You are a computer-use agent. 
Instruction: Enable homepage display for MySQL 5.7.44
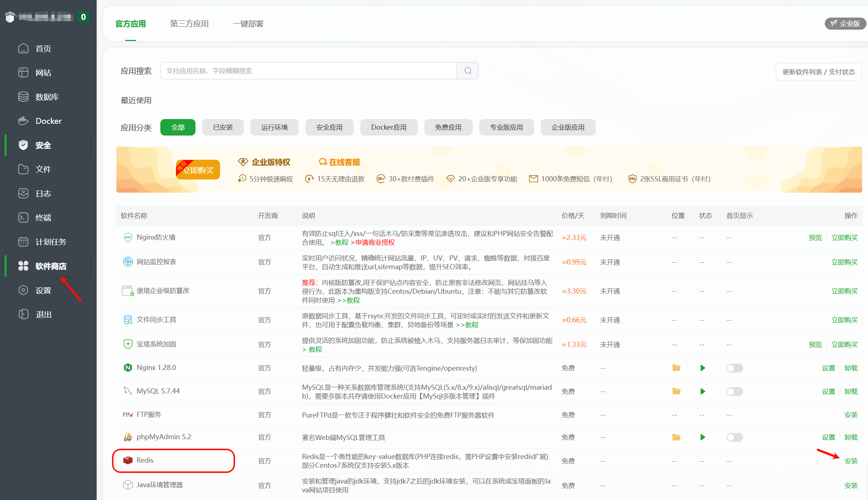pyautogui.click(x=734, y=391)
